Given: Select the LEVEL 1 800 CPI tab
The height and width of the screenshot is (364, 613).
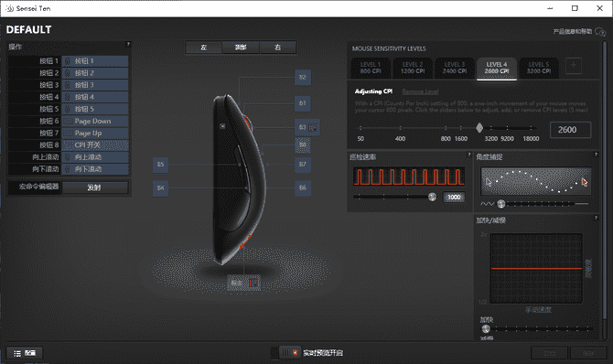Looking at the screenshot, I should [x=371, y=68].
